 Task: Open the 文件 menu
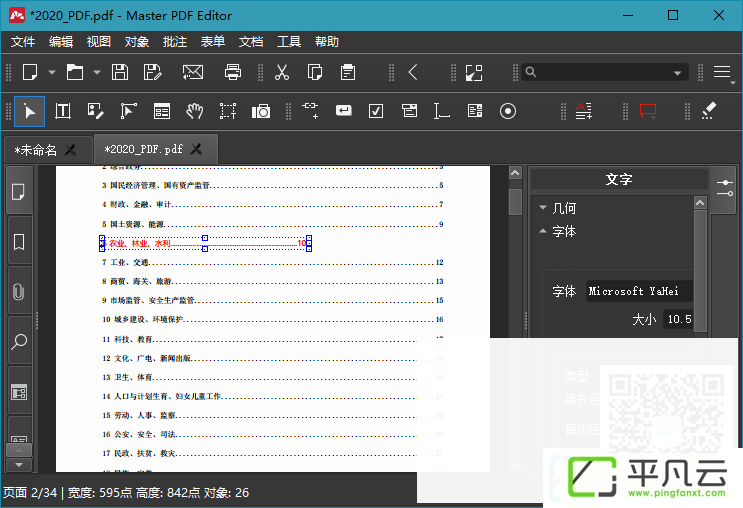tap(23, 42)
